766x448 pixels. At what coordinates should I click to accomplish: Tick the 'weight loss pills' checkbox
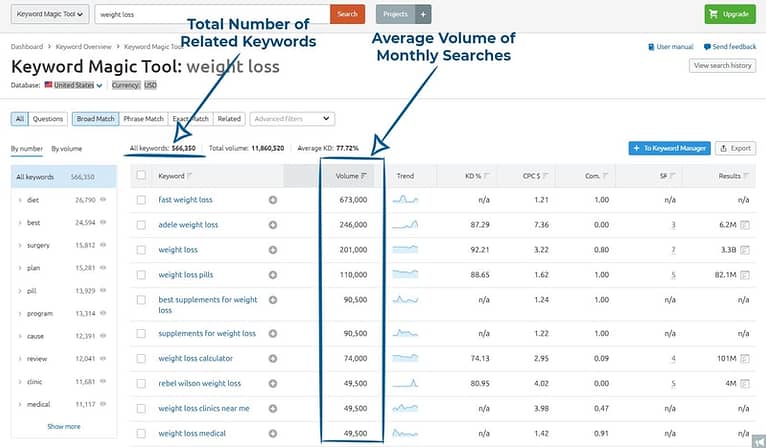coord(141,275)
